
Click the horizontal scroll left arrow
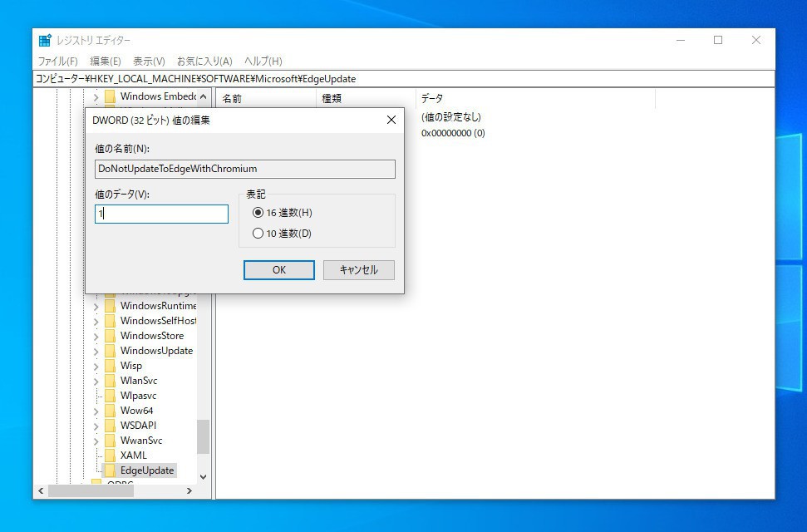[41, 491]
